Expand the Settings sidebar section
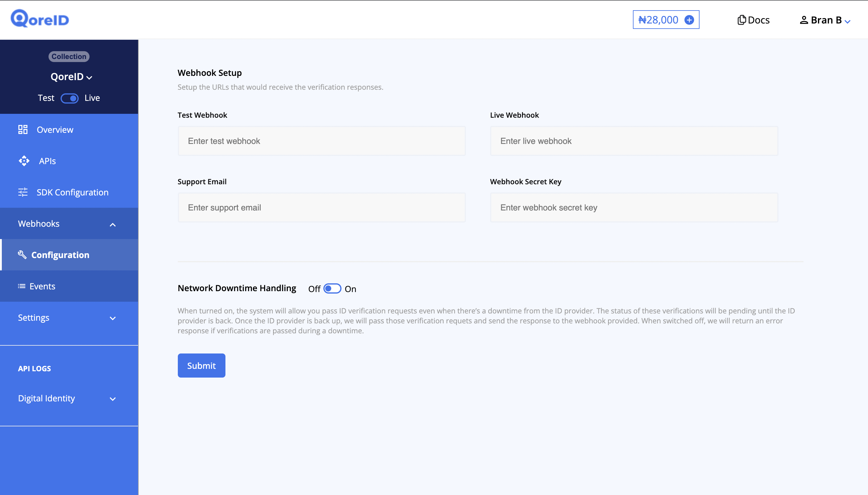The image size is (868, 495). pos(113,318)
